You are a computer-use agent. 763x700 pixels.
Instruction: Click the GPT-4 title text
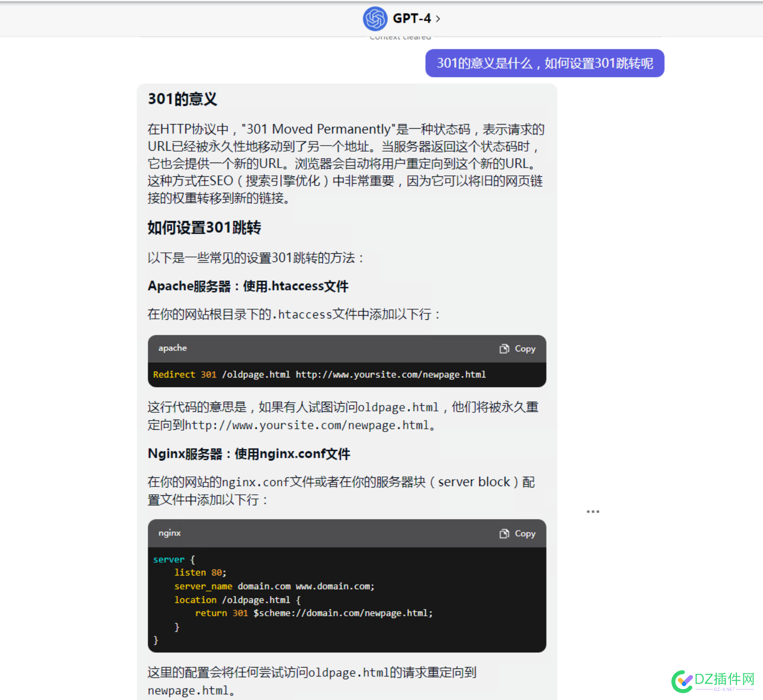coord(412,19)
